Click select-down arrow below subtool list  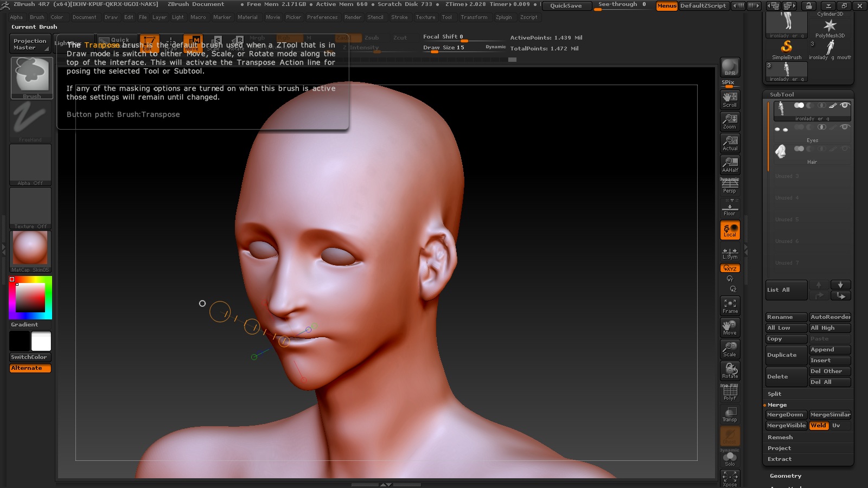coord(840,285)
